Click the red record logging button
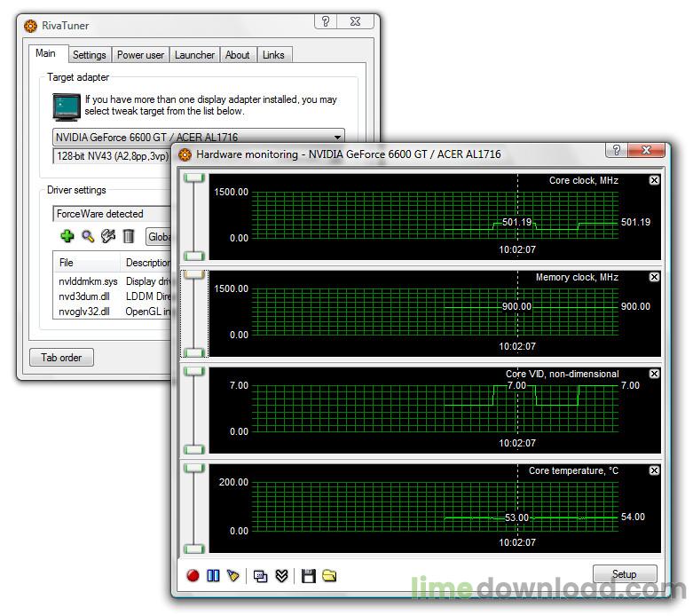Viewport: 693px width, 616px height. tap(193, 575)
